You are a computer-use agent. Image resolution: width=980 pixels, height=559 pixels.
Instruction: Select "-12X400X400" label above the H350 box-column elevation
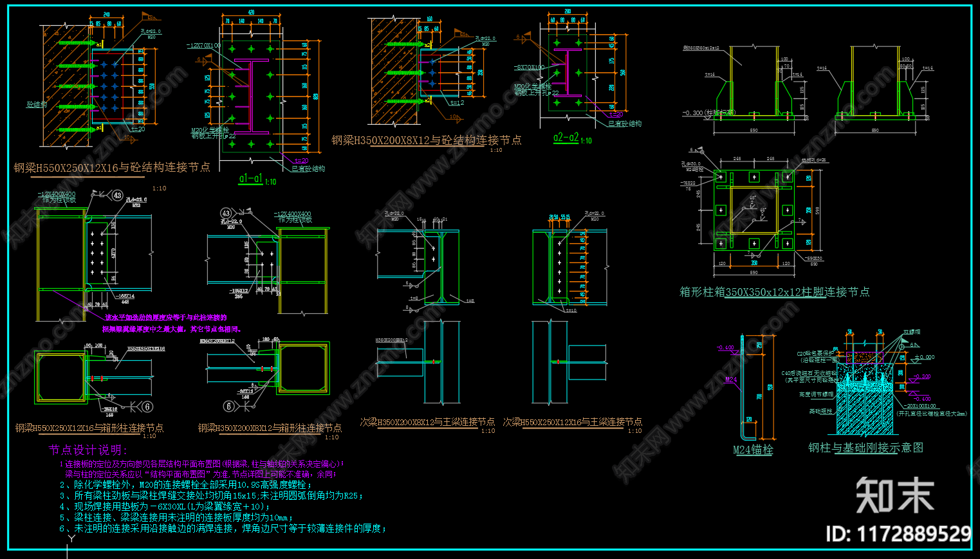tap(292, 214)
